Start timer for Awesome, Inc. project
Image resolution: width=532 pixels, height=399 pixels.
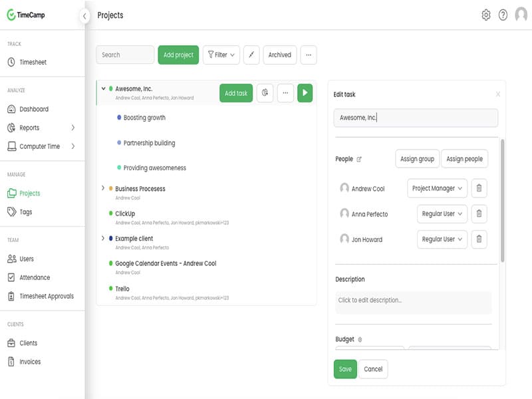click(x=305, y=93)
